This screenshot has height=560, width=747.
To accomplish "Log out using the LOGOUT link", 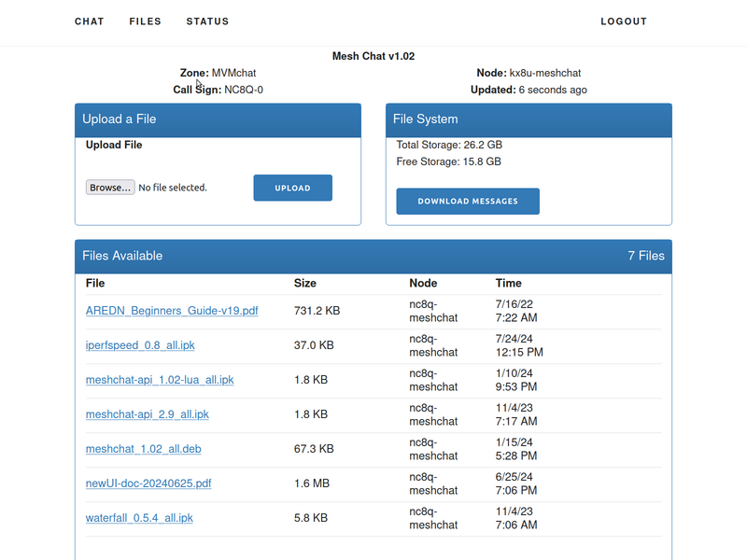I will 624,21.
